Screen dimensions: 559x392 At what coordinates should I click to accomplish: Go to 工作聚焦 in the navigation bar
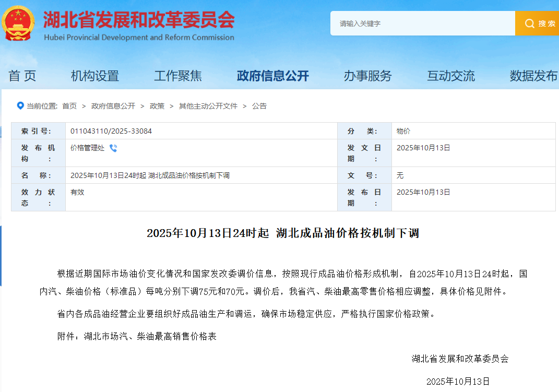click(x=178, y=76)
